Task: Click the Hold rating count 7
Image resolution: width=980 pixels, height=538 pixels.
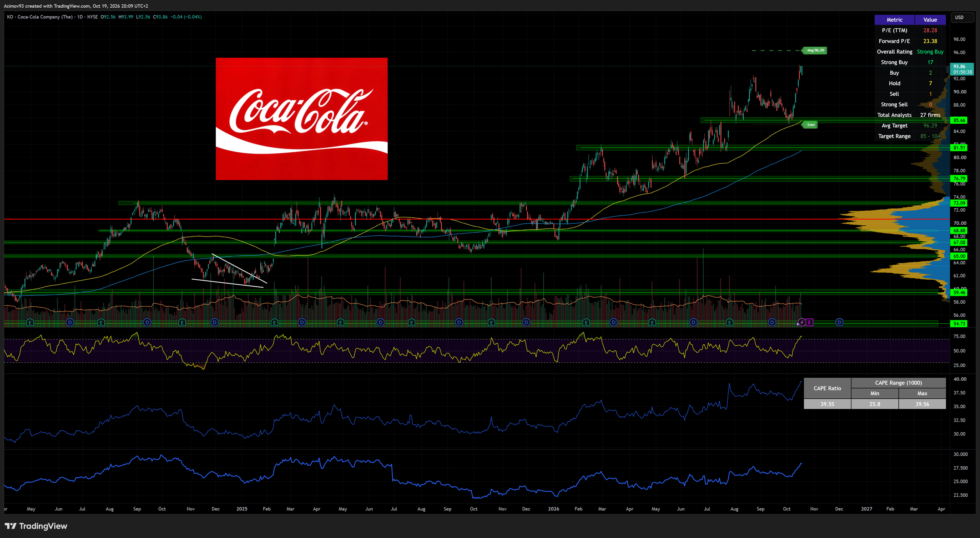Action: [x=930, y=83]
